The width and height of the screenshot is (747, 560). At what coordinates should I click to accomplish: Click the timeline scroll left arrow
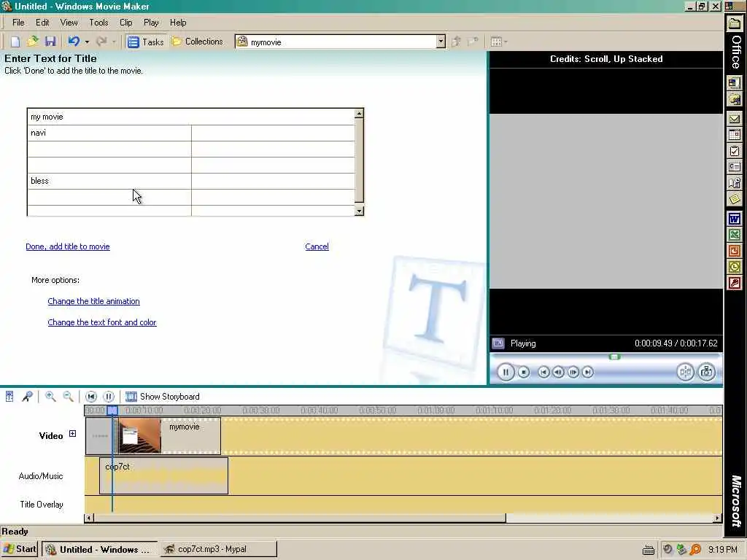tap(89, 518)
